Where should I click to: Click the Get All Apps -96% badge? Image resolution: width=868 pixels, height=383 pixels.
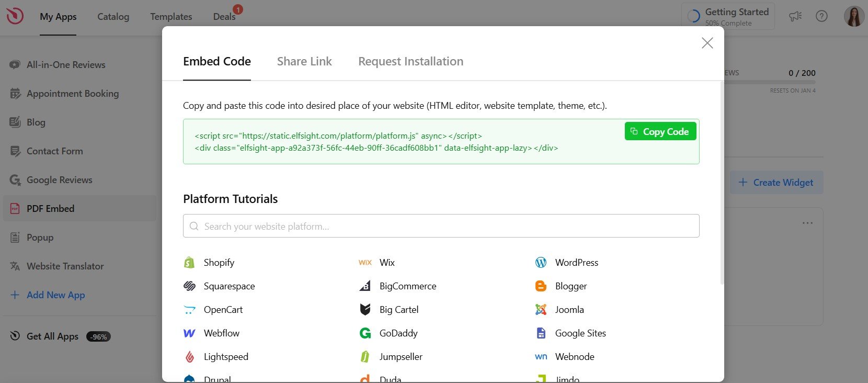[98, 337]
